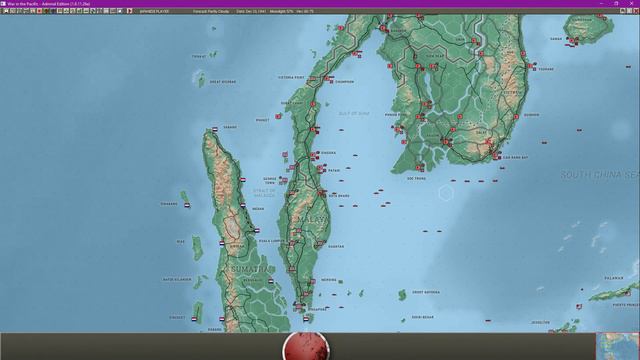Click the Forecast Partly Cloudy text
Viewport: 640px width, 360px height.
pos(211,11)
